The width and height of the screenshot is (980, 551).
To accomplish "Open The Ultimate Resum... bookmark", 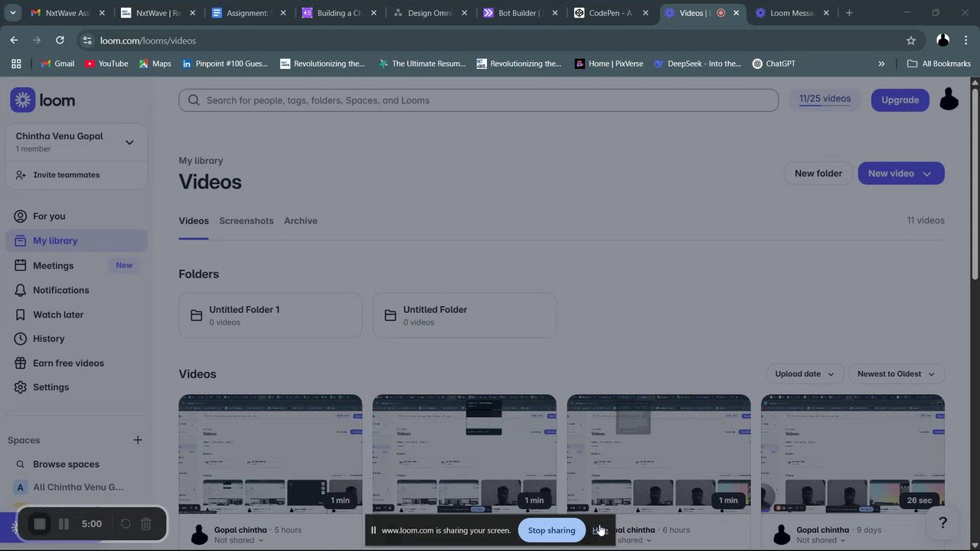I will click(x=422, y=64).
